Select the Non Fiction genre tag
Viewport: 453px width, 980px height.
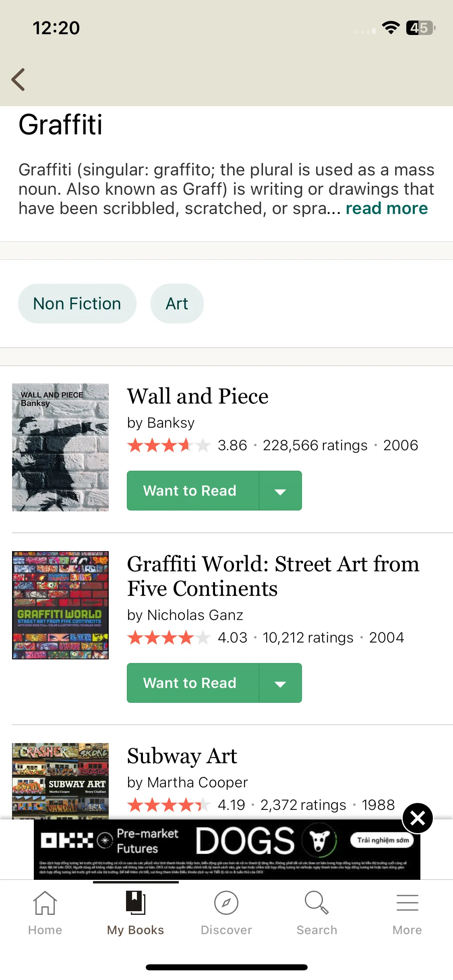coord(77,304)
